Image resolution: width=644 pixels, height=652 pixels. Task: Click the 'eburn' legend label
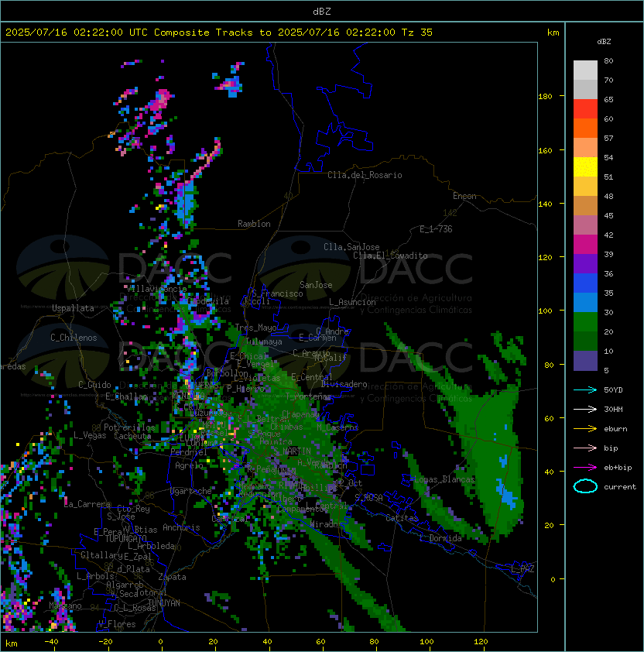pyautogui.click(x=615, y=429)
